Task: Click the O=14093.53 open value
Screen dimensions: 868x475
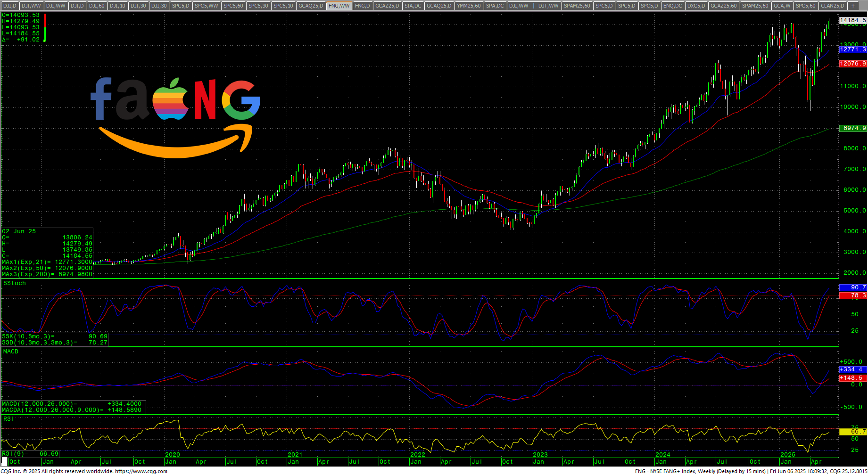Action: [x=21, y=15]
